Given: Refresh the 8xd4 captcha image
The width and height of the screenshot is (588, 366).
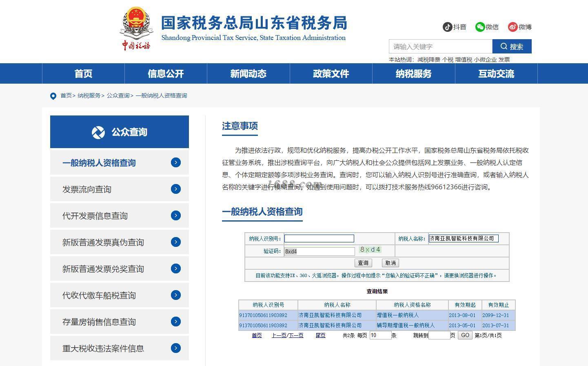Looking at the screenshot, I should 370,250.
